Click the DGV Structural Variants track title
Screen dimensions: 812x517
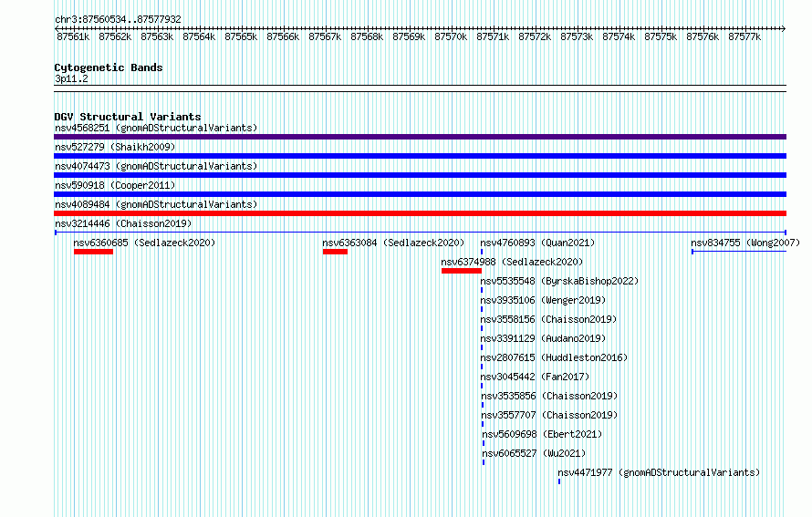click(128, 117)
